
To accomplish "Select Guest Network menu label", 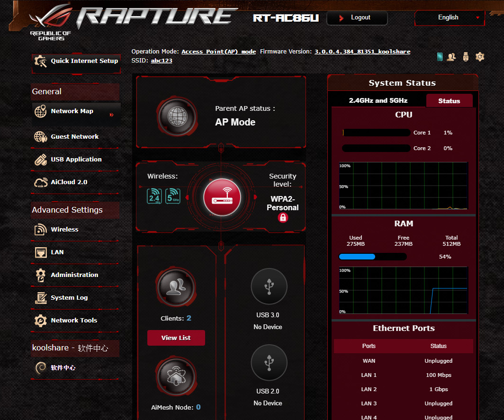I will pyautogui.click(x=75, y=136).
